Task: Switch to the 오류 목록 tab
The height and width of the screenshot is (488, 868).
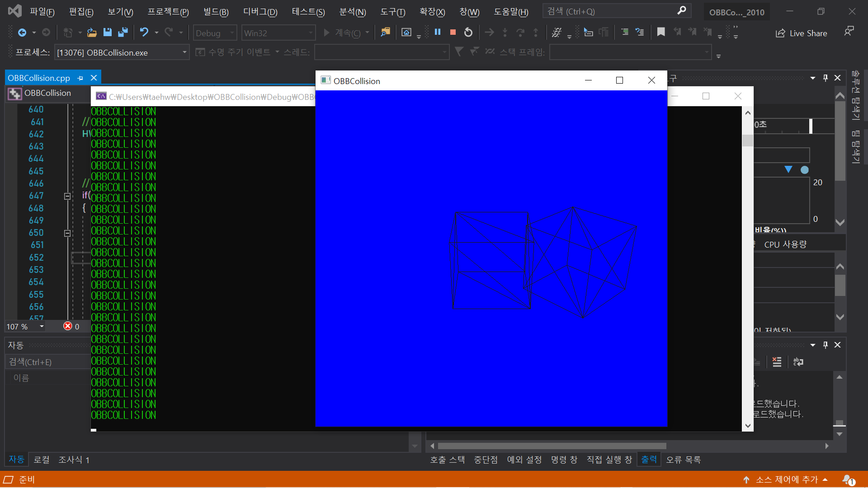Action: pyautogui.click(x=683, y=459)
